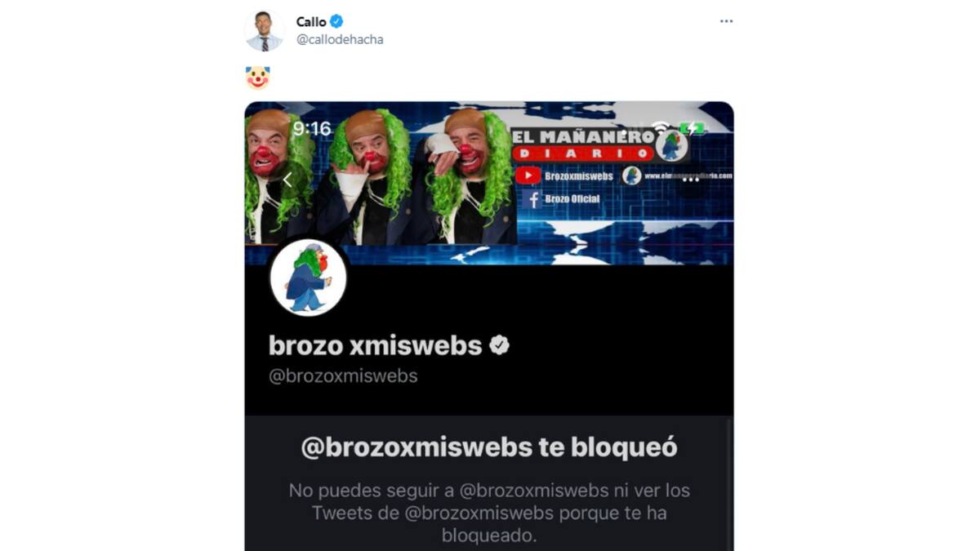
Task: Click the Callo display name
Action: pos(311,22)
